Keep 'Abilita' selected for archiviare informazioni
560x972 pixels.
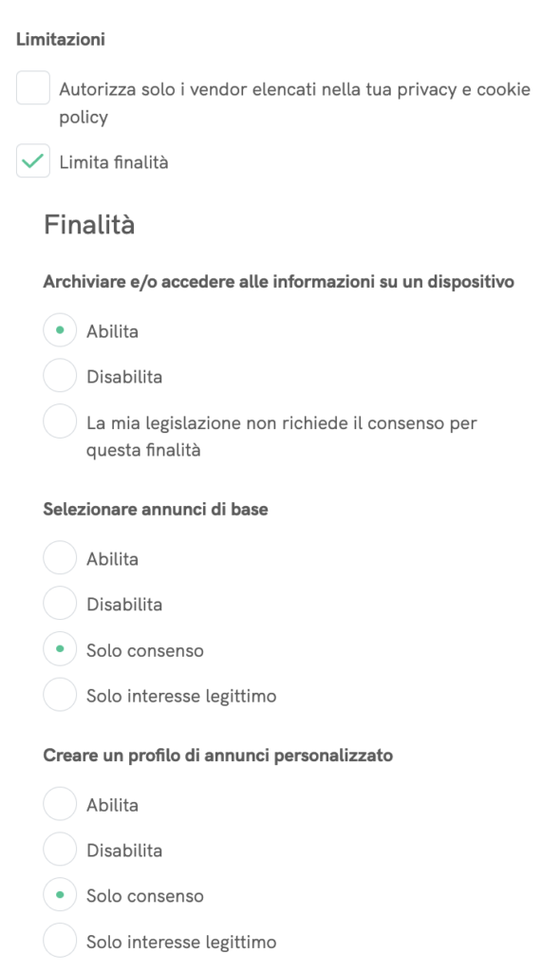tap(59, 329)
